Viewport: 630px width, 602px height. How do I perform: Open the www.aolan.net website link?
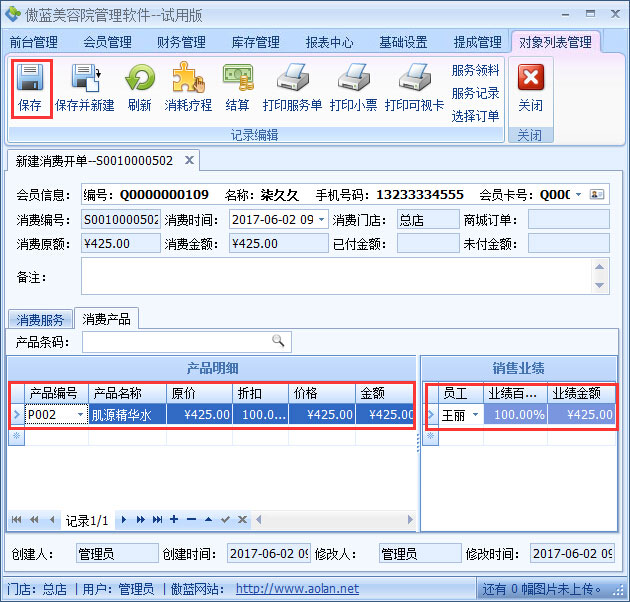pos(297,589)
